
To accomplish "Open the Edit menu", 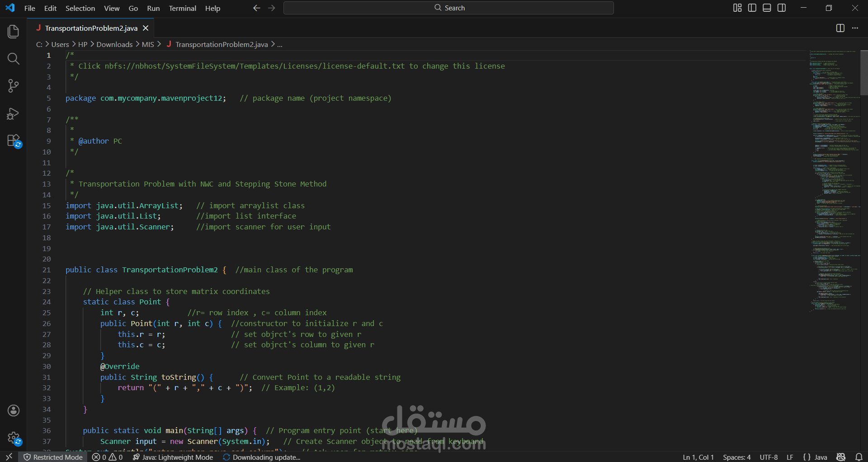I will point(50,8).
